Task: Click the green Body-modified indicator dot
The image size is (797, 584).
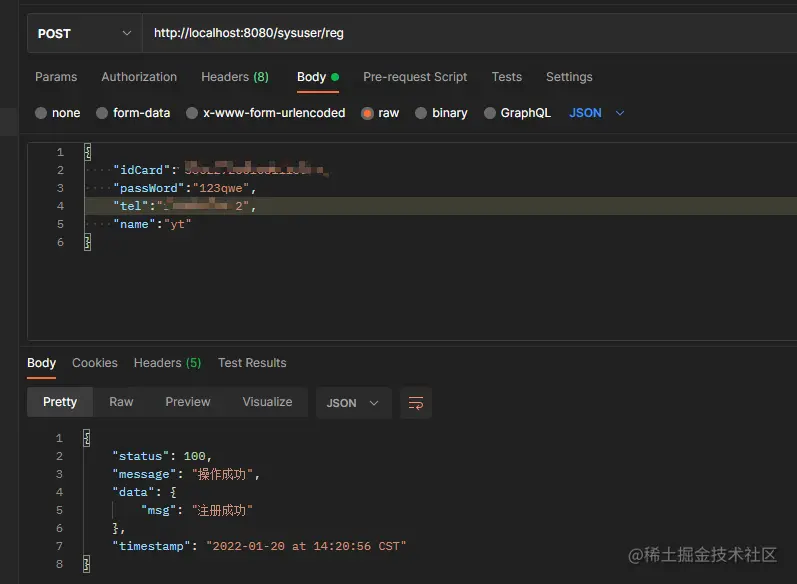Action: [335, 77]
